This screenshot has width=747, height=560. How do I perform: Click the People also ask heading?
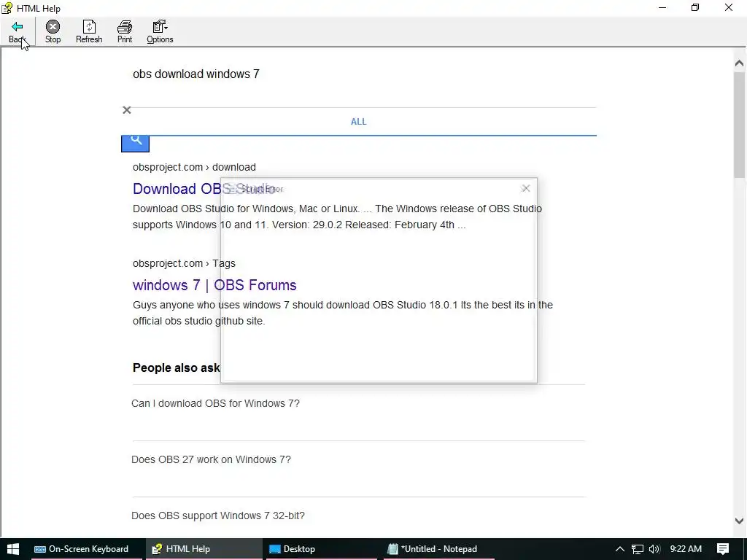[177, 367]
